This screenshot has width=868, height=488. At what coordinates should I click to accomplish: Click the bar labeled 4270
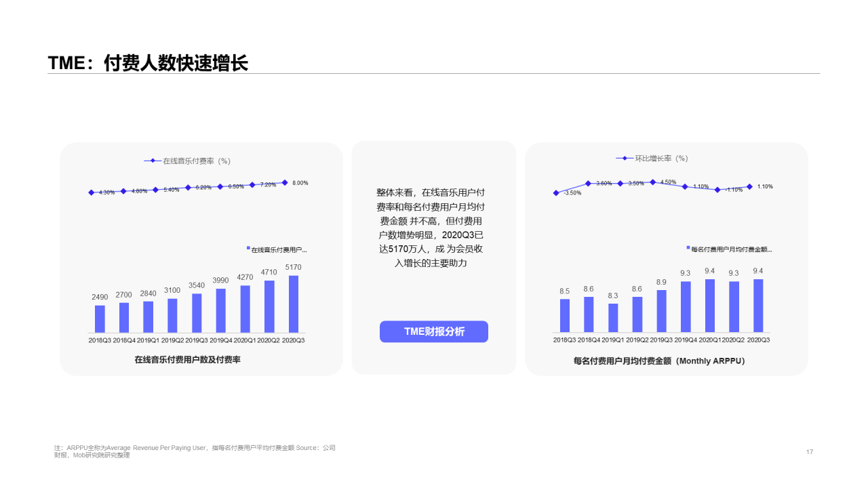pyautogui.click(x=245, y=309)
